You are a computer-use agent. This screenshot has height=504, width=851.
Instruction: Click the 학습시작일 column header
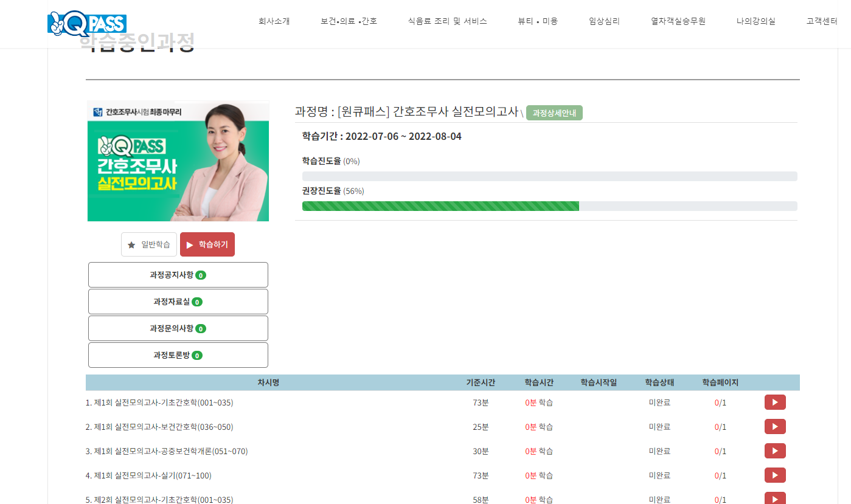tap(599, 382)
